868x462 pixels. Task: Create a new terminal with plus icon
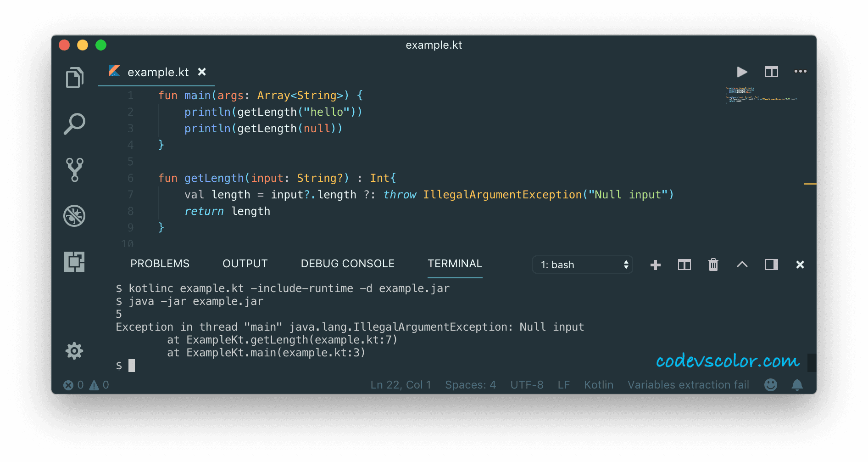pos(656,265)
